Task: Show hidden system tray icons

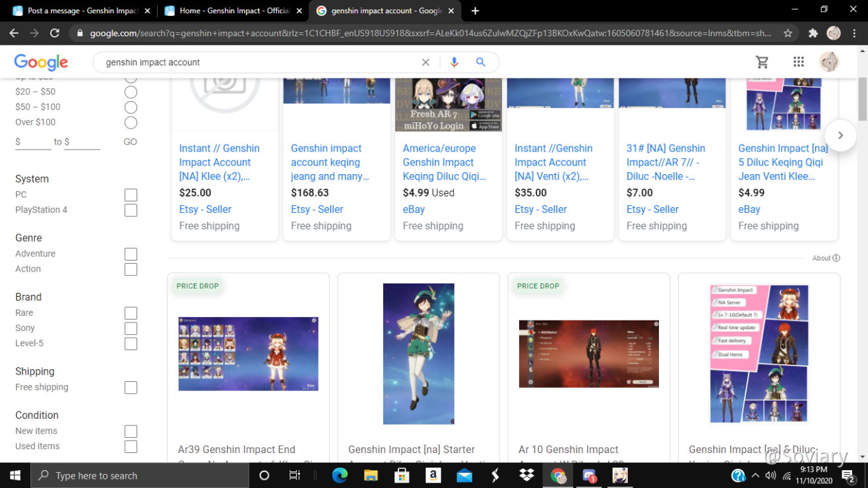Action: click(755, 475)
